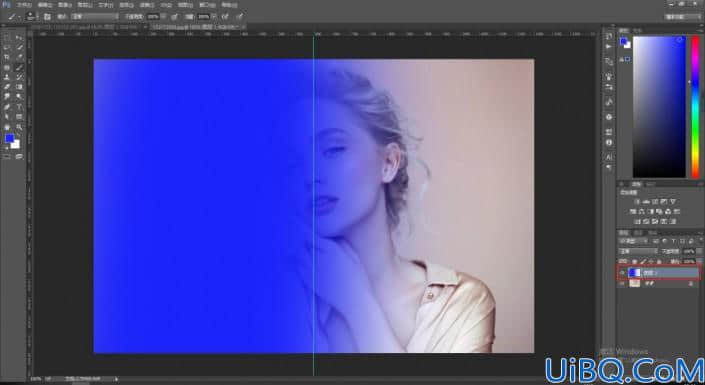Image resolution: width=705 pixels, height=385 pixels.
Task: Select the Move tool
Action: tap(19, 37)
